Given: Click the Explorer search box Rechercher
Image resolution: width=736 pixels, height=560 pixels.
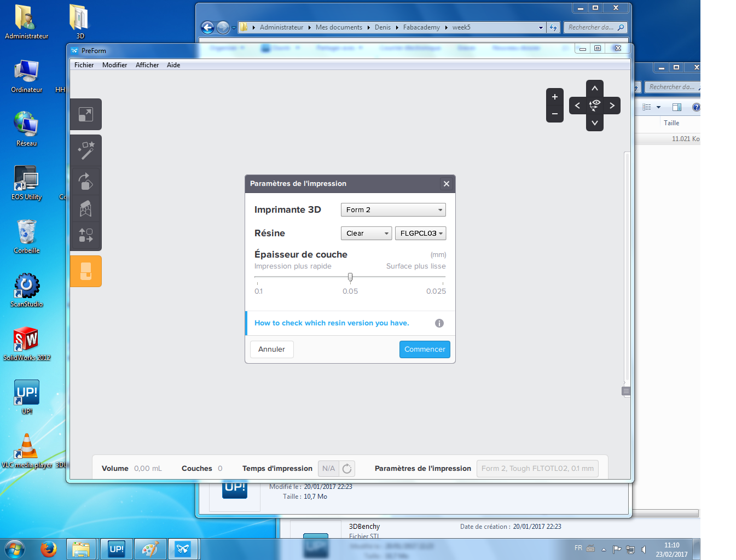Looking at the screenshot, I should click(x=595, y=27).
